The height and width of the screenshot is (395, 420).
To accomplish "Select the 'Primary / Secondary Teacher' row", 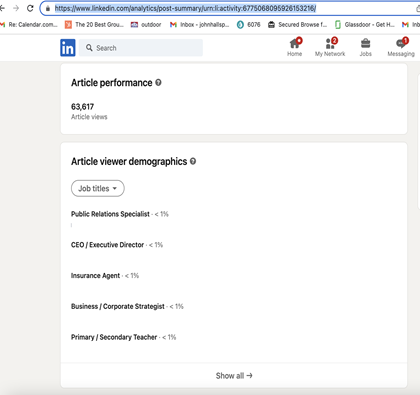I will click(123, 337).
